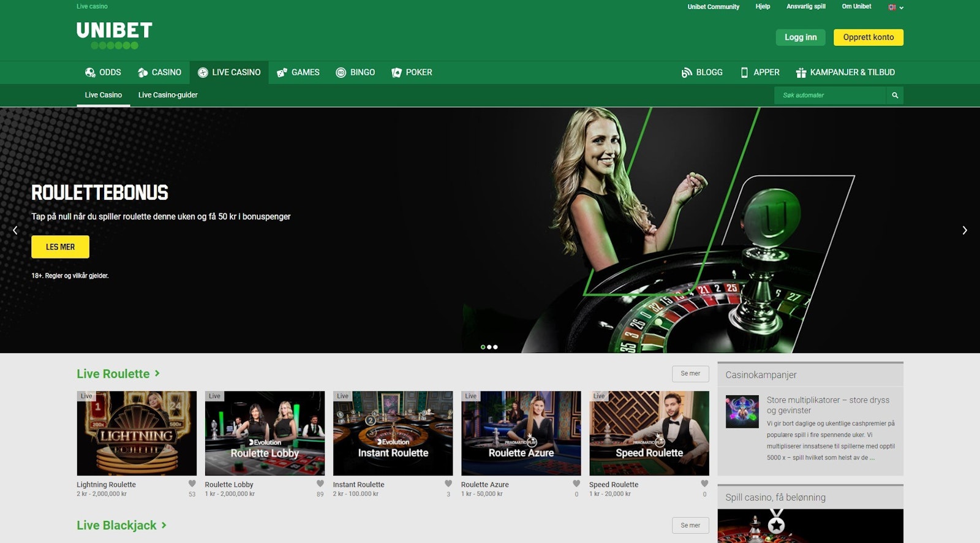
Task: Open the Bingo ball icon
Action: [341, 72]
